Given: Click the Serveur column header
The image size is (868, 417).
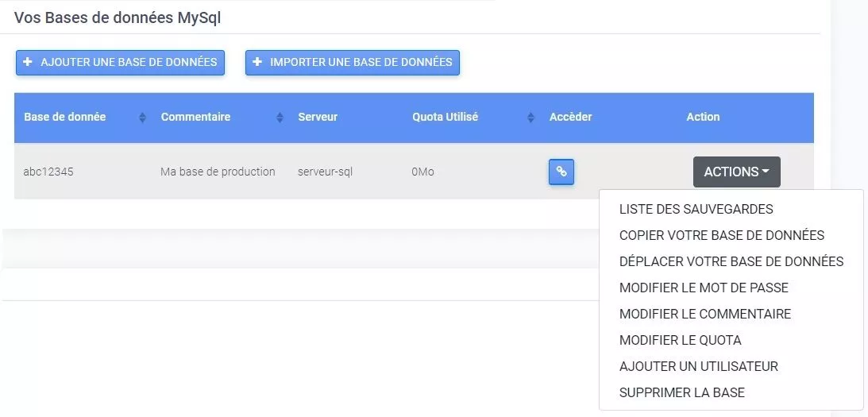Looking at the screenshot, I should (x=318, y=117).
